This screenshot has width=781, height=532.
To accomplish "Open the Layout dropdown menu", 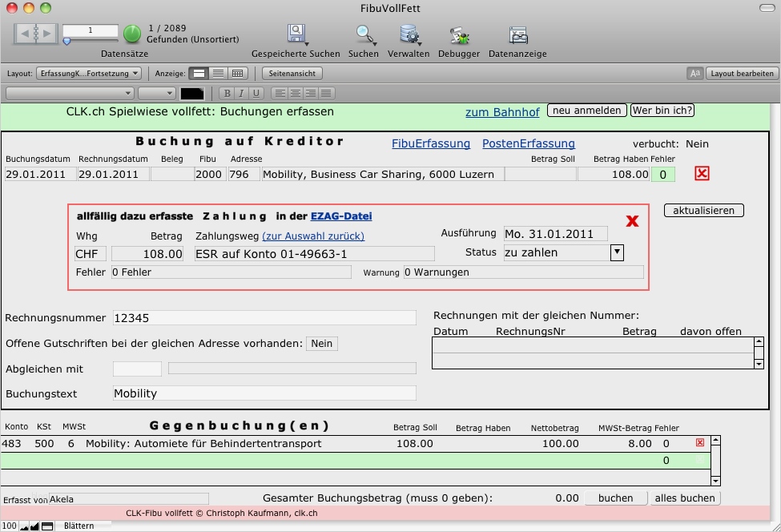I will [x=89, y=73].
